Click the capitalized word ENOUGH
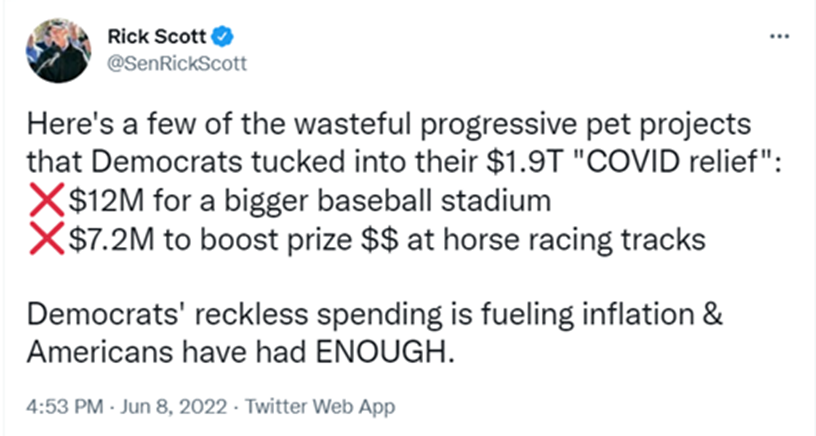Screen dimensions: 816x436 [382, 353]
